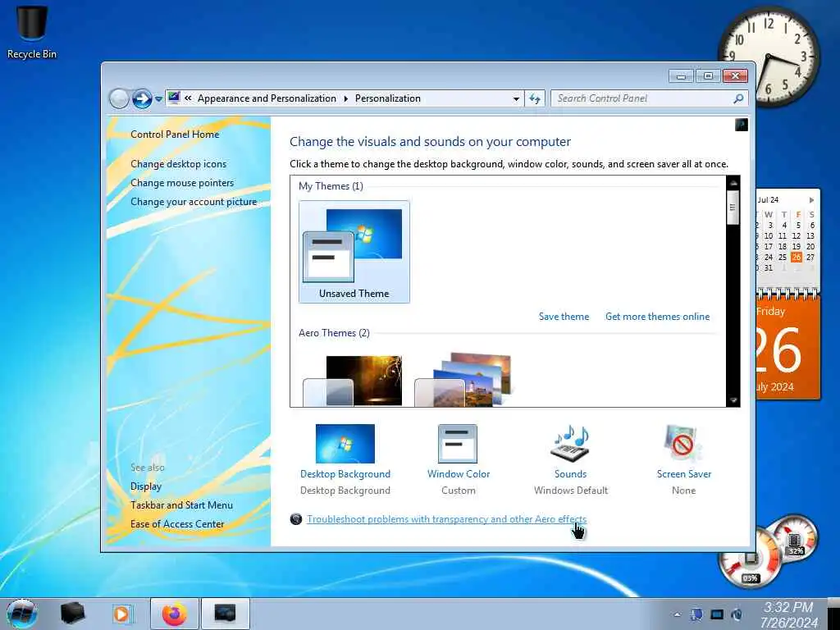840x630 pixels.
Task: Open the Recycle Bin desktop icon
Action: 32,32
